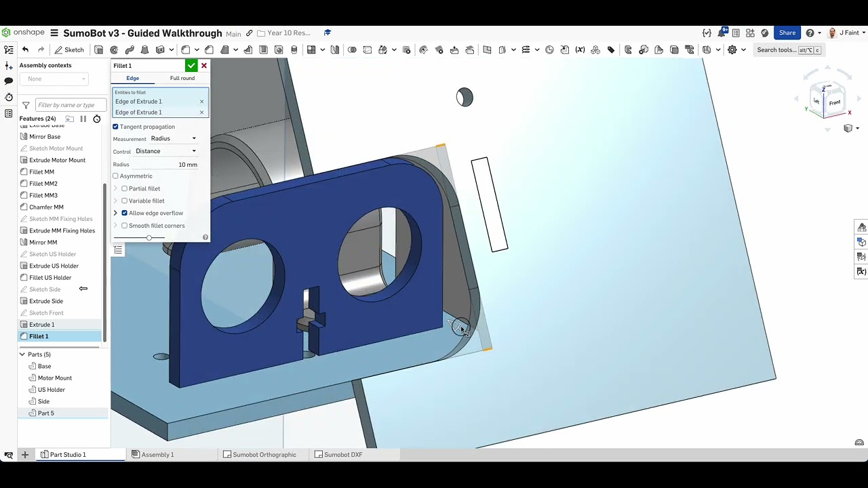Click the blue Share button

[x=787, y=33]
